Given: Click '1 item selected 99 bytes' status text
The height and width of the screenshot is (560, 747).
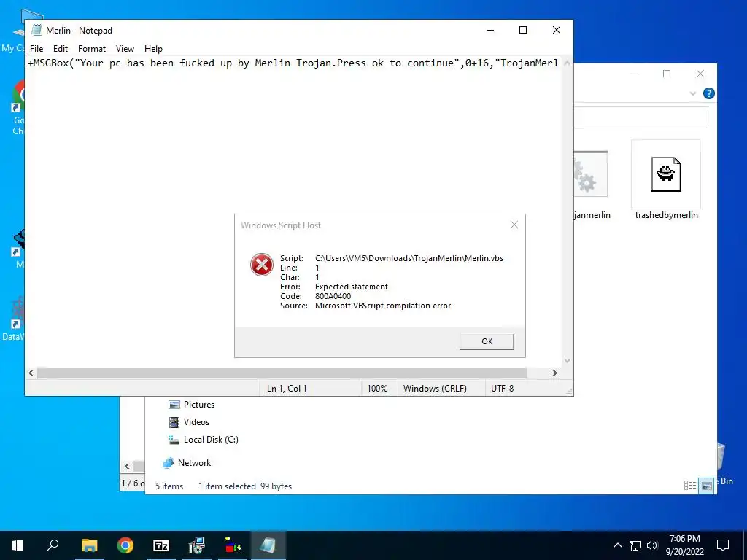Looking at the screenshot, I should 245,486.
